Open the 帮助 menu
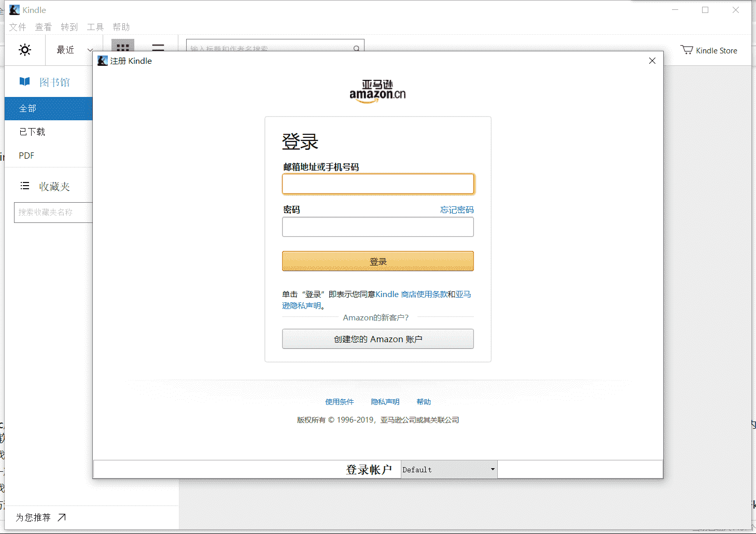756x534 pixels. pos(121,27)
